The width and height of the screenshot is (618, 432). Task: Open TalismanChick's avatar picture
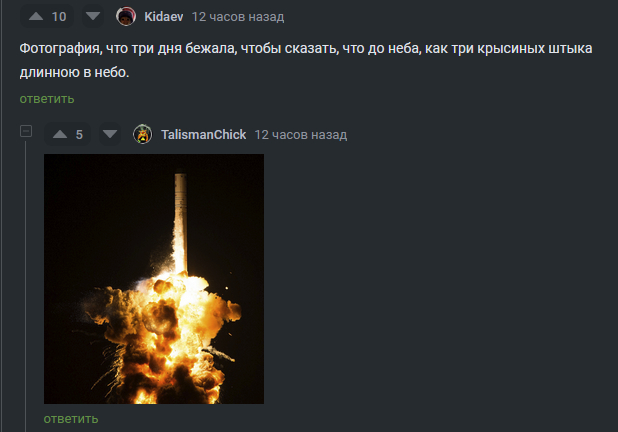pyautogui.click(x=143, y=134)
